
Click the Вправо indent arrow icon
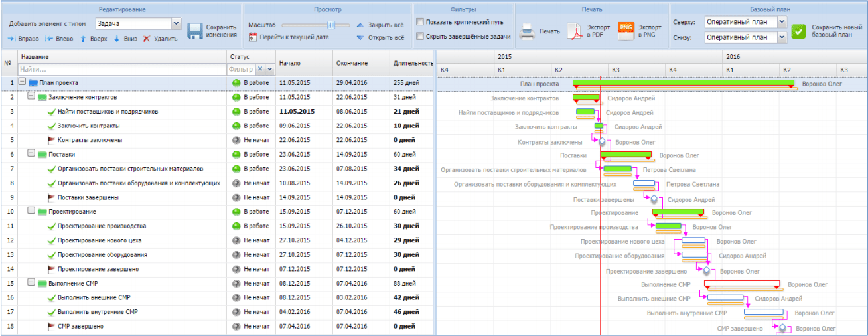tap(11, 39)
